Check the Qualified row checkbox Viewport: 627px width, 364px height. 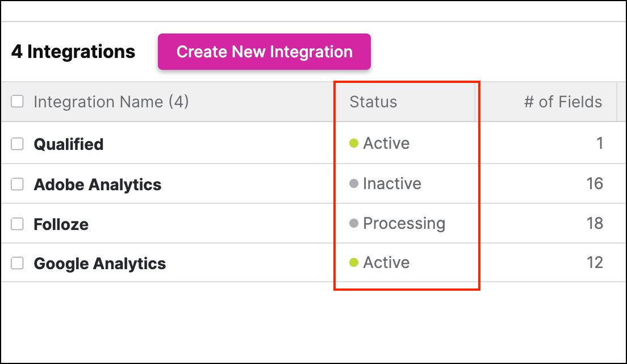click(18, 144)
